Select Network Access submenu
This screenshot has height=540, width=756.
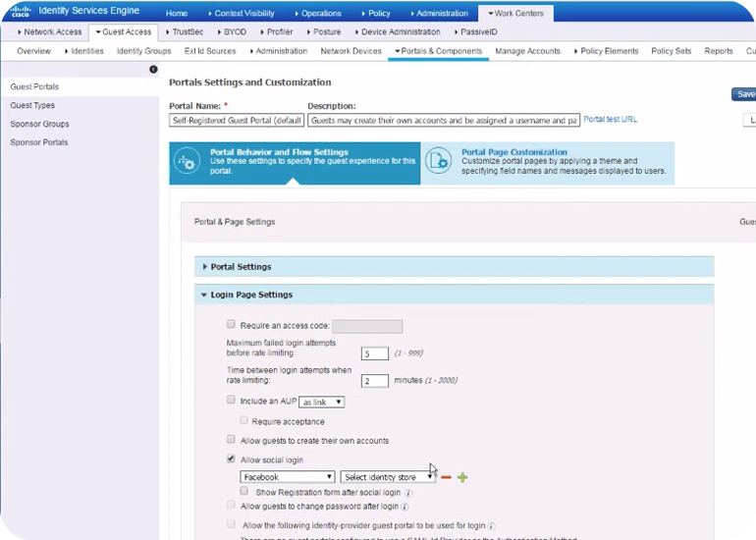[x=50, y=31]
